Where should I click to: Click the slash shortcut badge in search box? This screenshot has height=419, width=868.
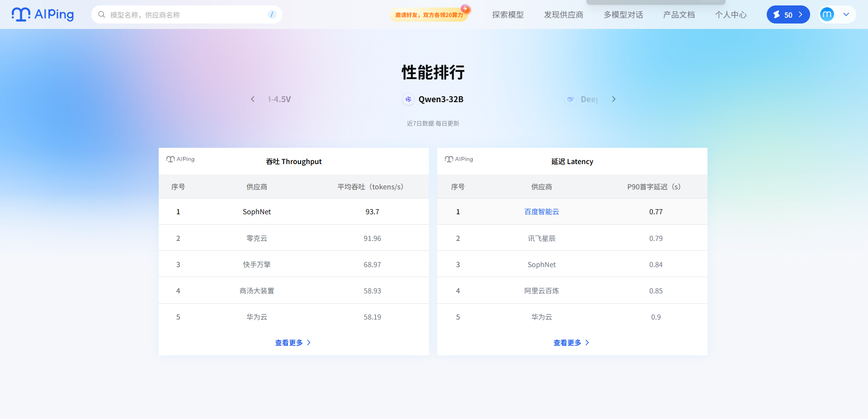pyautogui.click(x=272, y=14)
